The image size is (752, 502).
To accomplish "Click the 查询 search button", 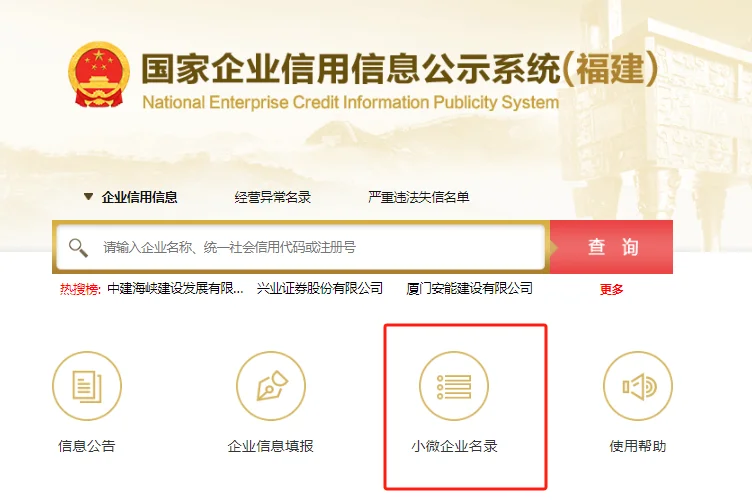I will [611, 247].
